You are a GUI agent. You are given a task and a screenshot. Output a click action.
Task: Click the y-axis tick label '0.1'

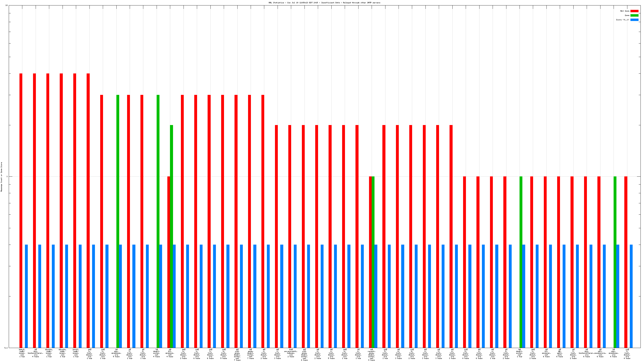pyautogui.click(x=6, y=348)
